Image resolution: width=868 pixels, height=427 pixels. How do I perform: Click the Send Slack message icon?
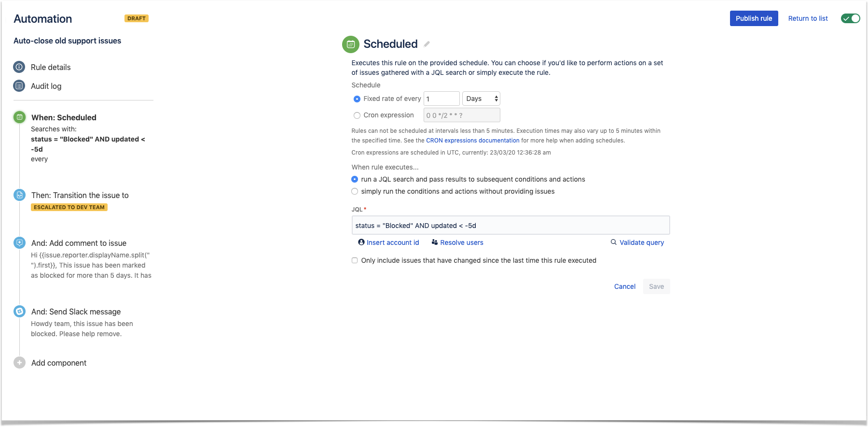(x=19, y=312)
